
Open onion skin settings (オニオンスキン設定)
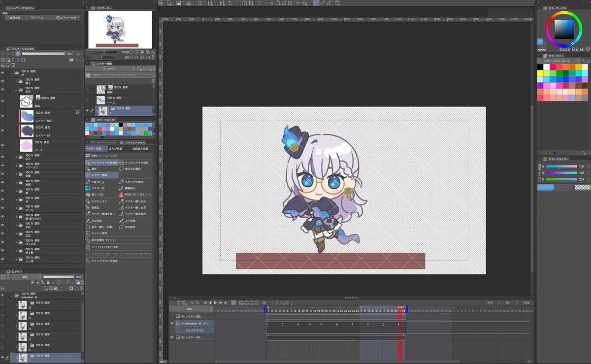click(134, 162)
